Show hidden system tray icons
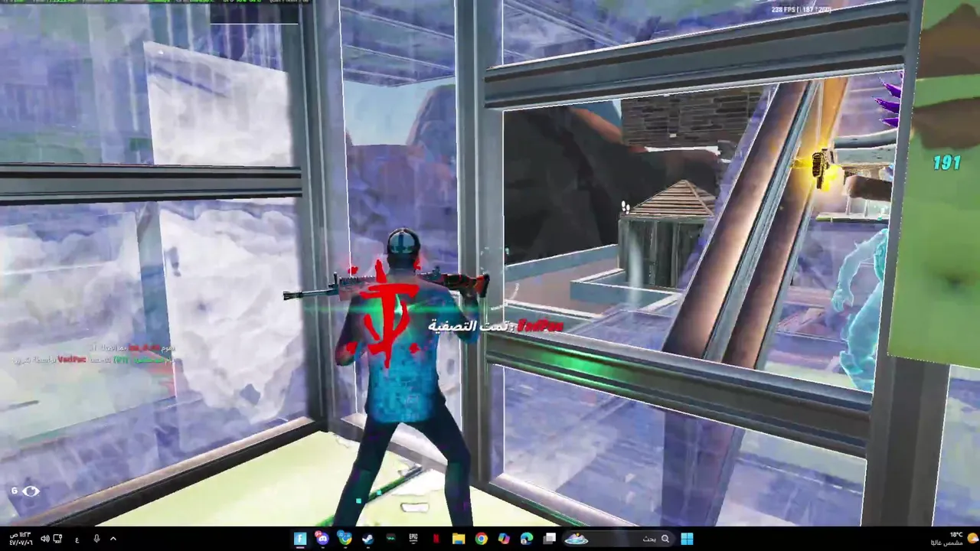Image resolution: width=980 pixels, height=551 pixels. tap(113, 539)
